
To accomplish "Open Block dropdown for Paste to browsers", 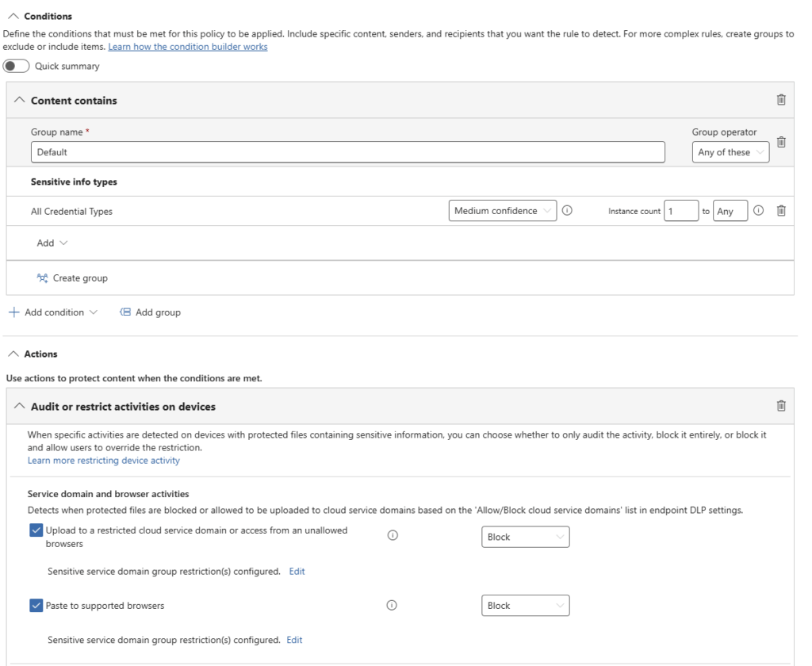I will 525,606.
